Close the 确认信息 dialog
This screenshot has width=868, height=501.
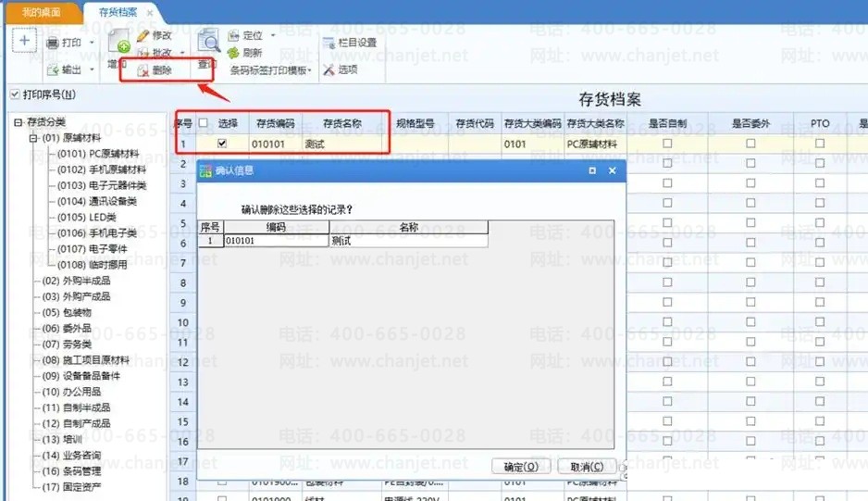click(x=613, y=170)
